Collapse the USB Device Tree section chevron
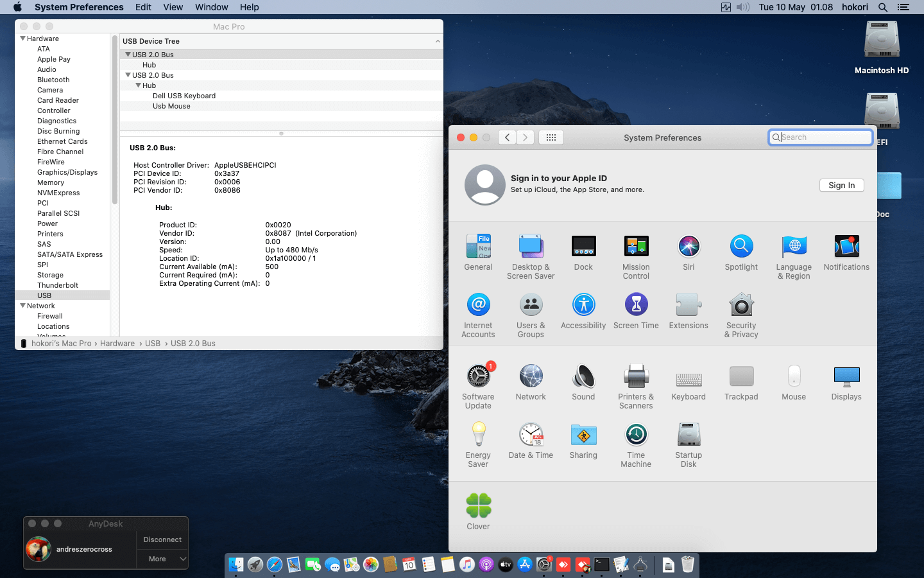 coord(437,41)
